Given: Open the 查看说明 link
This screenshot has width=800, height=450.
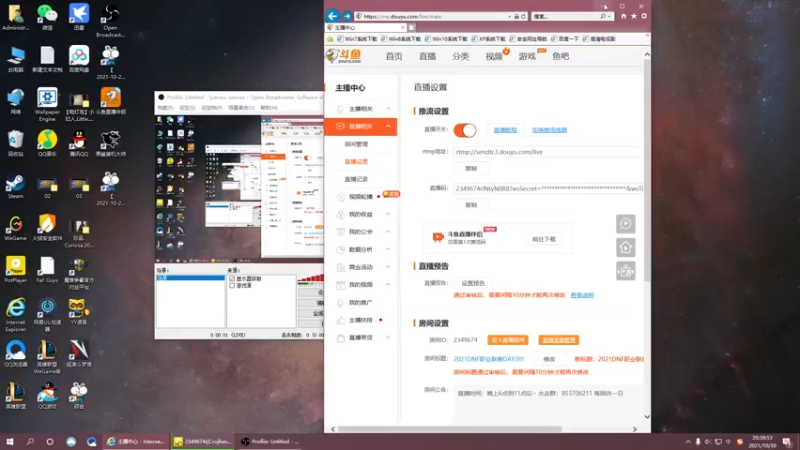Looking at the screenshot, I should click(x=582, y=295).
